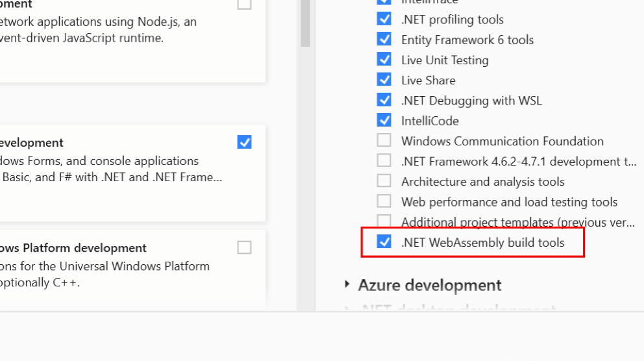The width and height of the screenshot is (644, 361).
Task: Uncheck the IntelliCode component
Action: pos(384,121)
